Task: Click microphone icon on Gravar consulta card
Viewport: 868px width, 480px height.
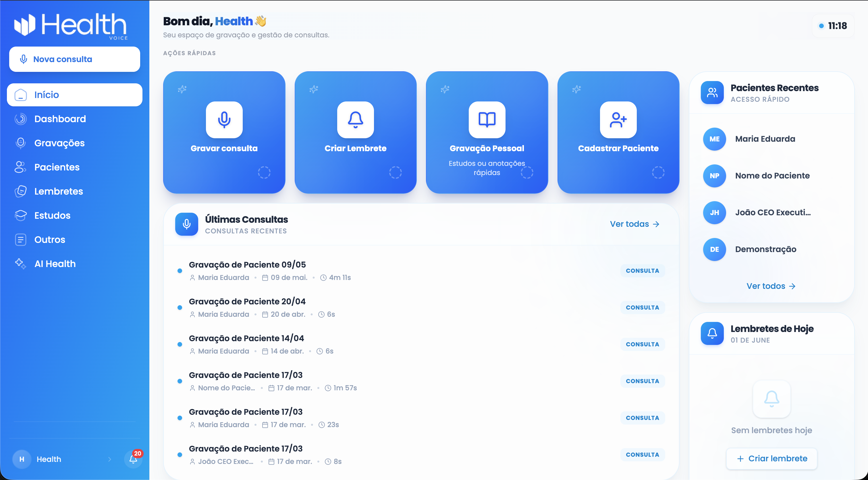Action: point(224,120)
